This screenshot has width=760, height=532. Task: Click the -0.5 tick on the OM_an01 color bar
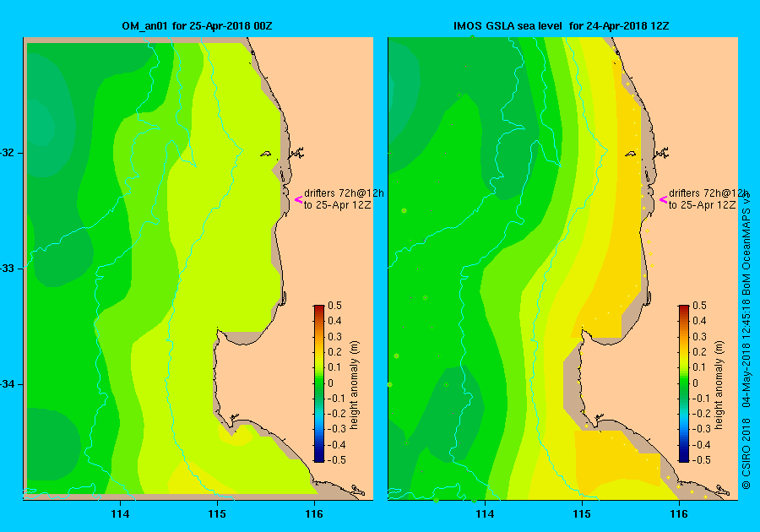tap(336, 460)
